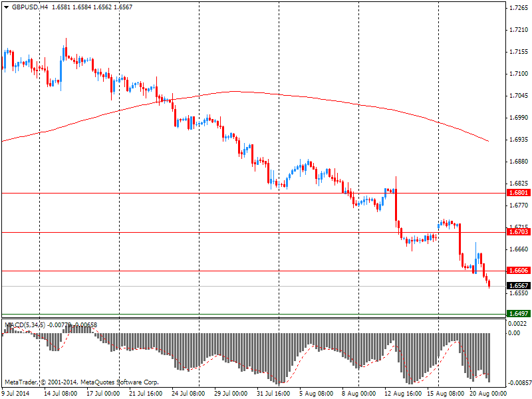Click the 9 Jul 2014 date label
The image size is (532, 399).
tap(16, 394)
